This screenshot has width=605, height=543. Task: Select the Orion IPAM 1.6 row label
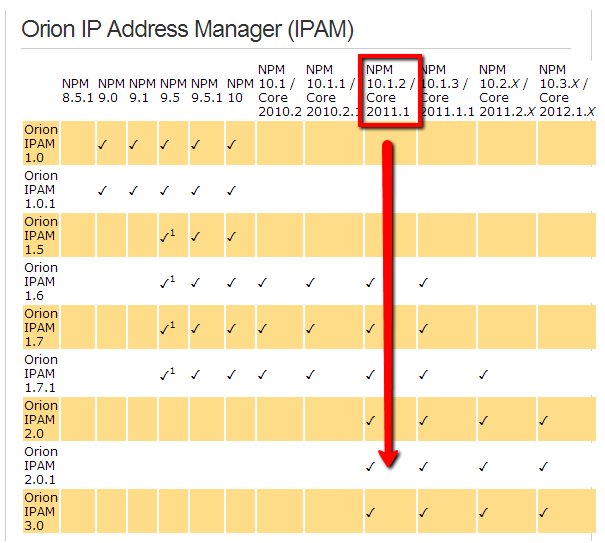41,281
